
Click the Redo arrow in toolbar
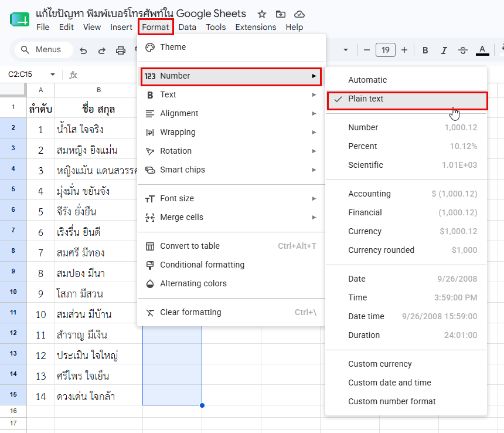[102, 50]
